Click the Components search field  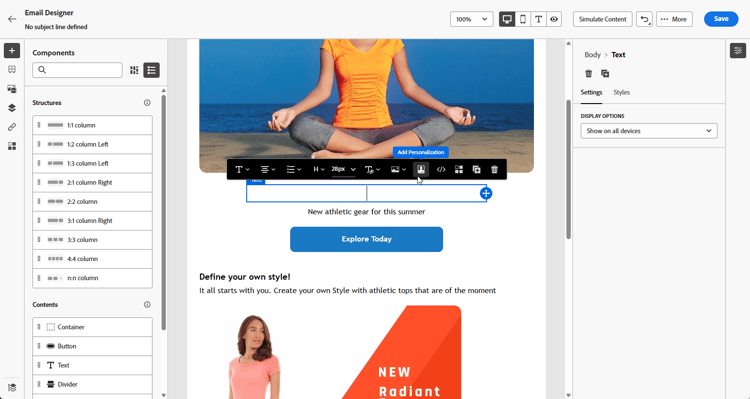click(x=77, y=70)
